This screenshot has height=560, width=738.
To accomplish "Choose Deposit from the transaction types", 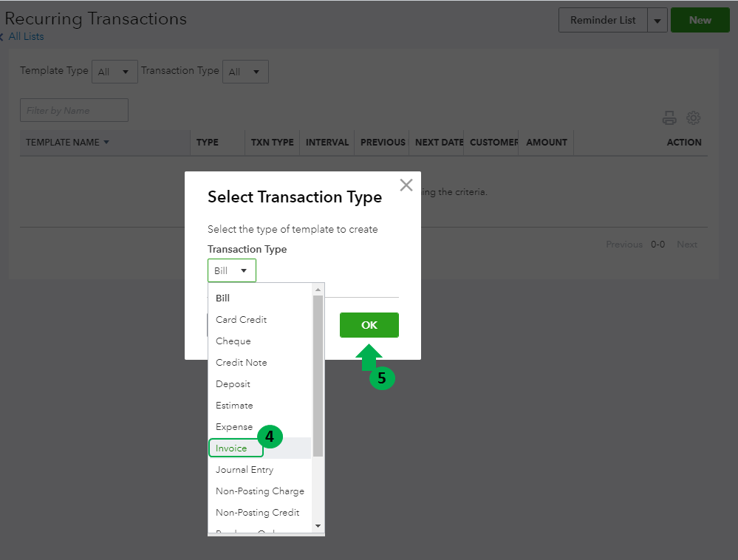I will (x=233, y=384).
